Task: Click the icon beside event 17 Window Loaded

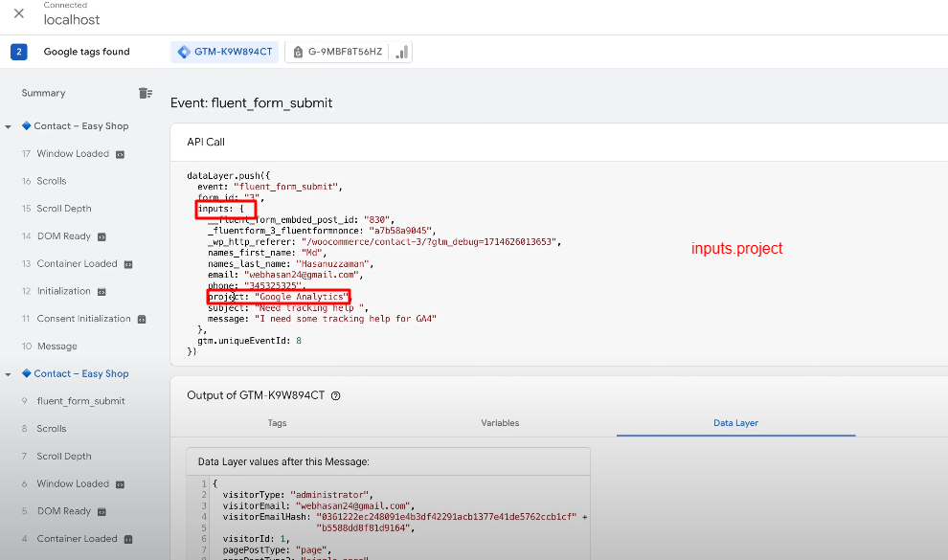Action: [120, 154]
